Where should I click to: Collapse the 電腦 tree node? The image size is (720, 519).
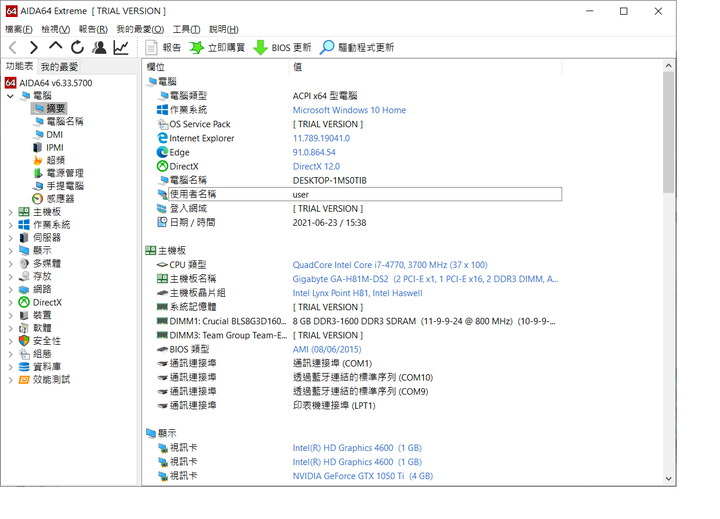click(x=11, y=96)
